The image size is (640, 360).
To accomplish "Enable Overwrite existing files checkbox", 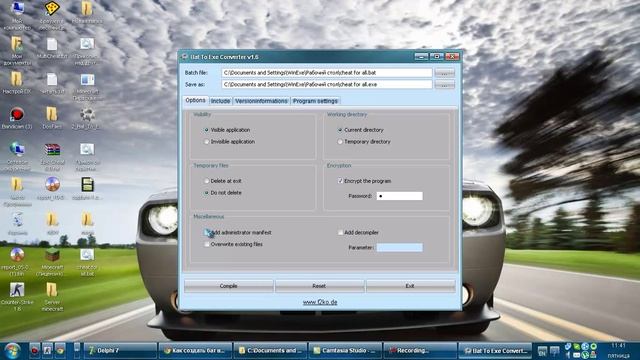I will point(207,244).
